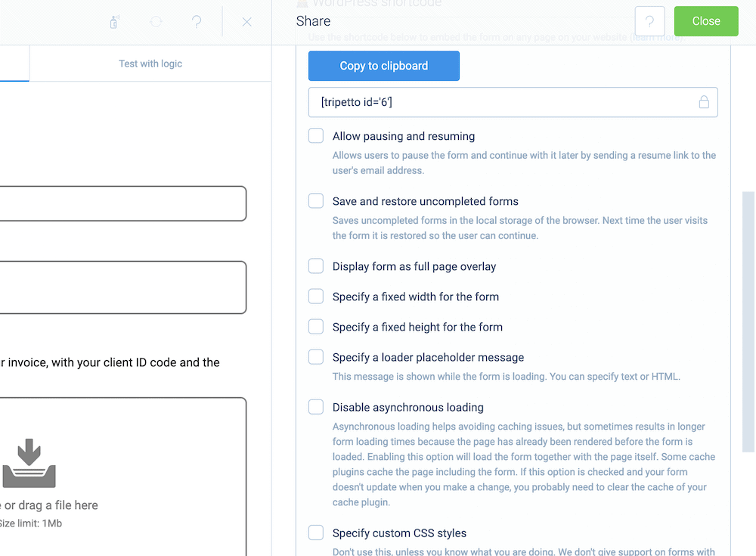Click the file upload tray icon

tap(29, 463)
